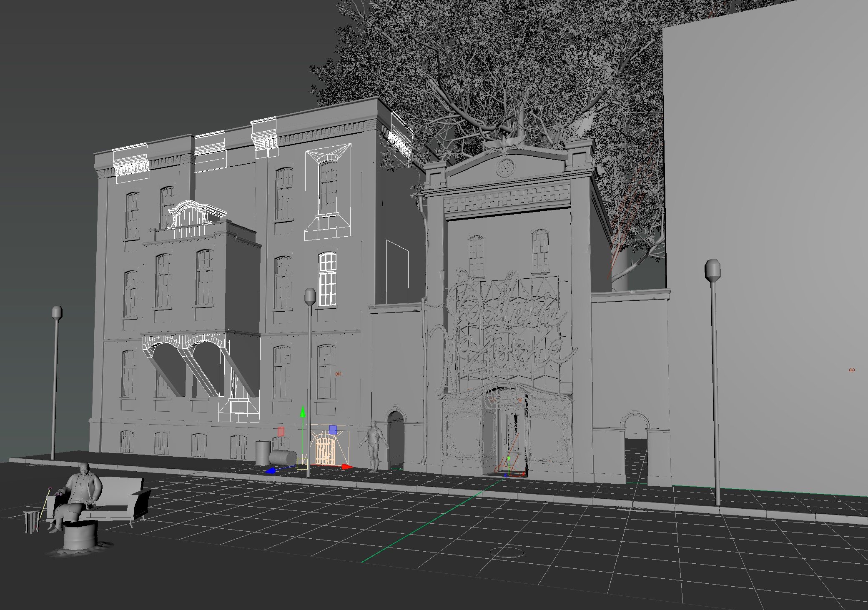Image resolution: width=868 pixels, height=610 pixels.
Task: Click the green Y-axis move arrow
Action: [303, 413]
